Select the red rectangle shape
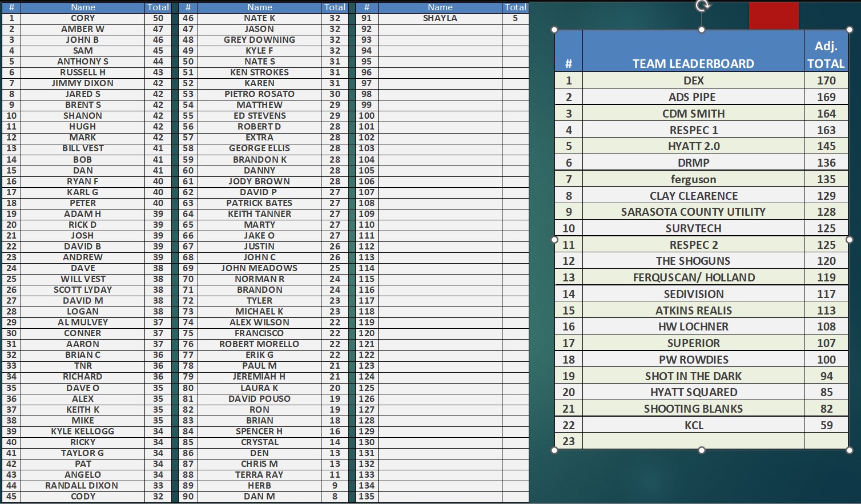The image size is (861, 504). coord(774,15)
